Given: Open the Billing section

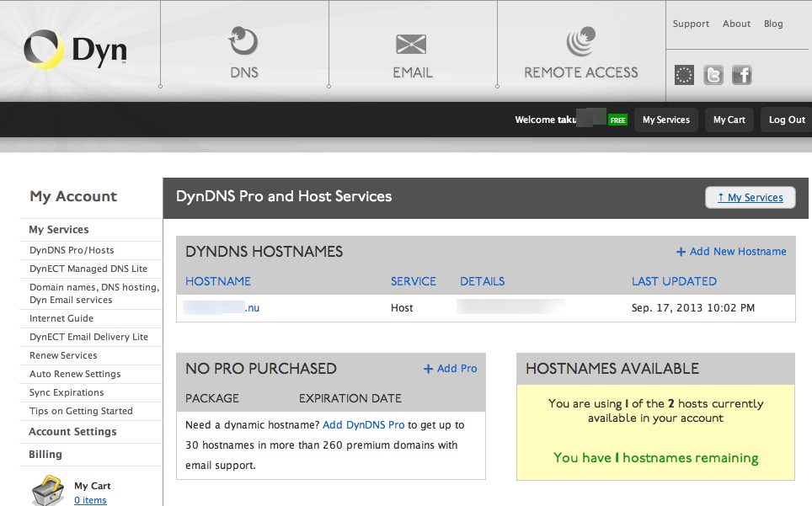Looking at the screenshot, I should click(x=45, y=455).
